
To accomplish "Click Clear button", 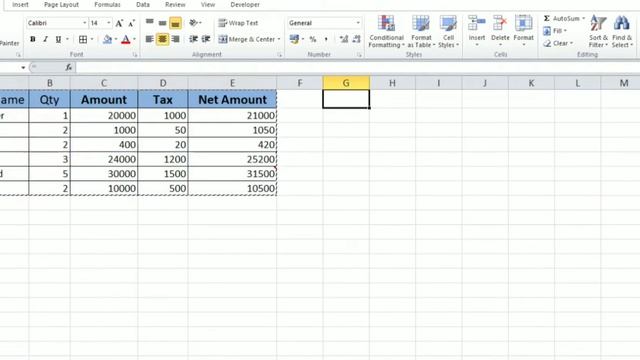I will tap(558, 43).
